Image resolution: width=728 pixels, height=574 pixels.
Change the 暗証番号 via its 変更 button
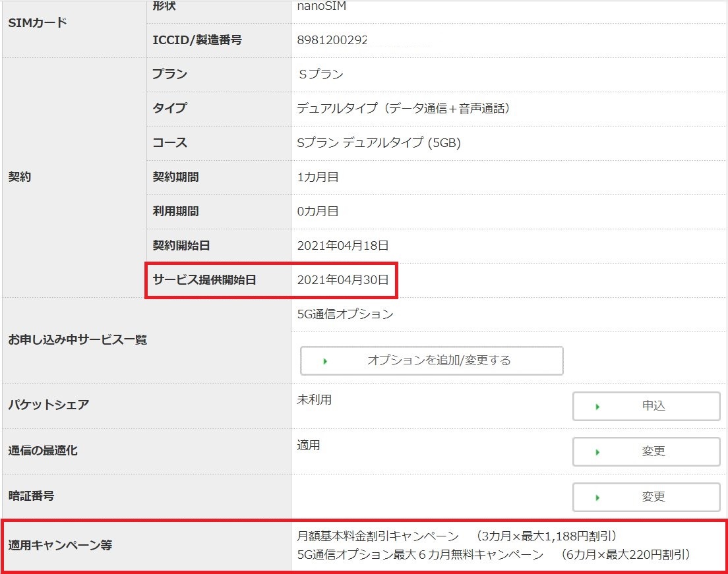coord(646,497)
